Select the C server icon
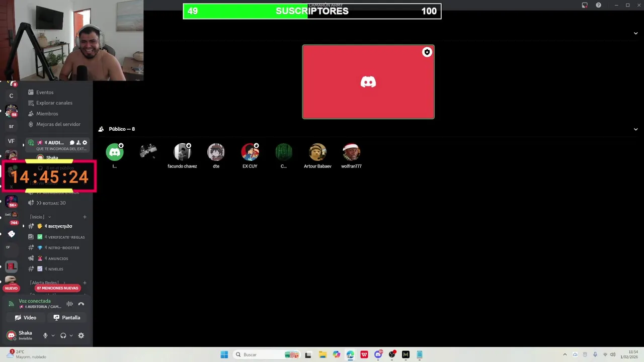The height and width of the screenshot is (362, 644). coord(11,96)
